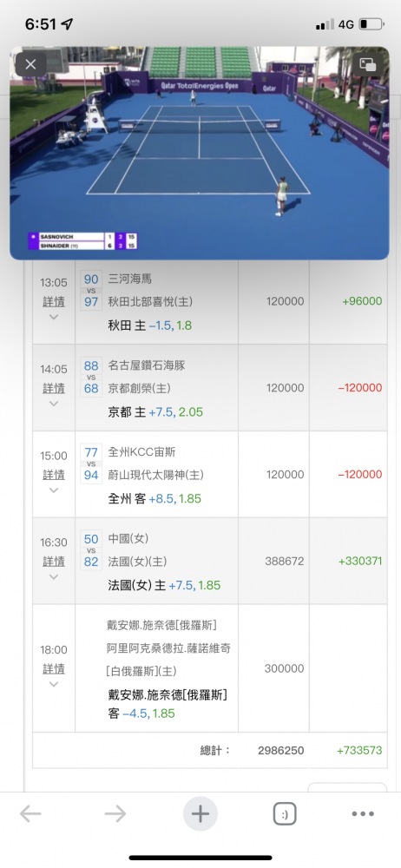This screenshot has width=401, height=868.
Task: Select the 總計 label
Action: (215, 751)
